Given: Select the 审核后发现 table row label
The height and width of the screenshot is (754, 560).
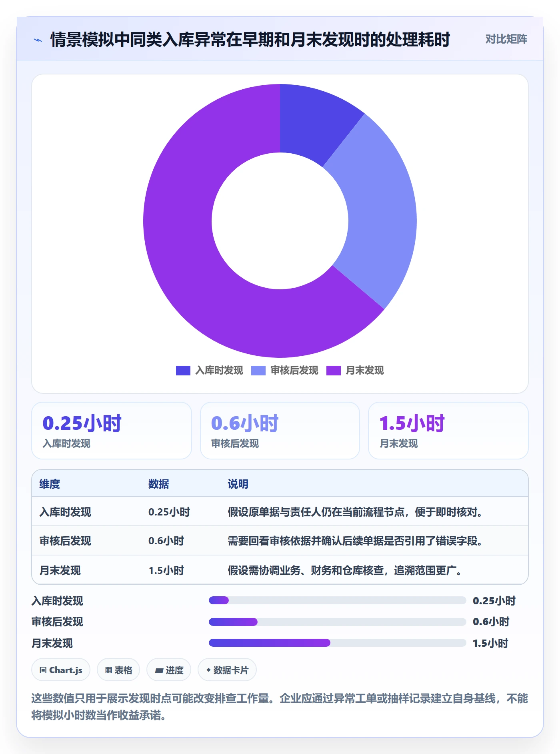Looking at the screenshot, I should [x=65, y=541].
